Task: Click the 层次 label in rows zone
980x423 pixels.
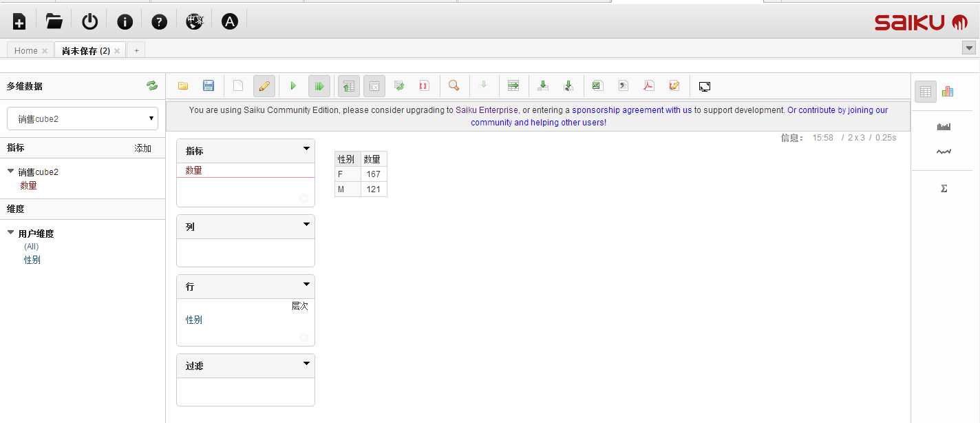Action: [x=300, y=306]
